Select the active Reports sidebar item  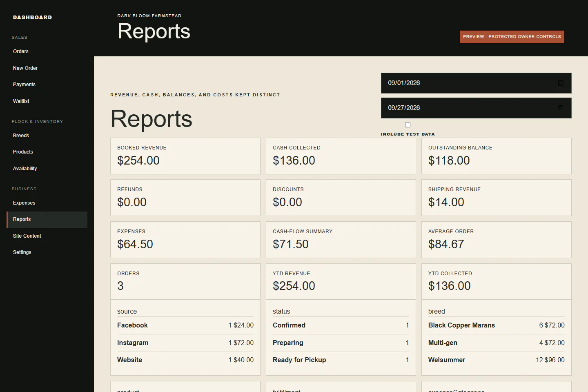pos(47,219)
